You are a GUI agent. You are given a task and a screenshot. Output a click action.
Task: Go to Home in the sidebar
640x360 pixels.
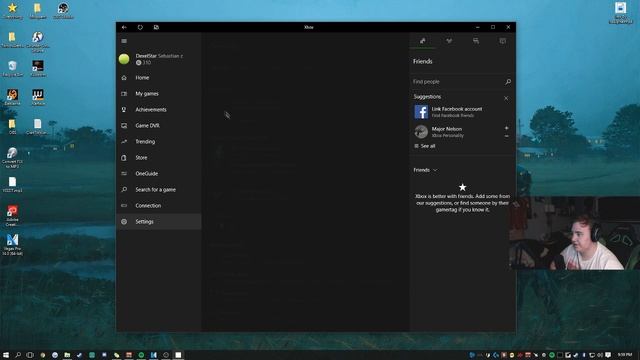(x=159, y=78)
